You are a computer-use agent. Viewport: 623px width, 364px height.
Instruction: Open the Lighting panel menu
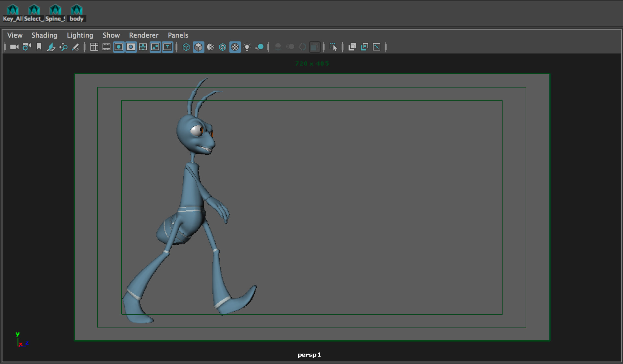80,35
